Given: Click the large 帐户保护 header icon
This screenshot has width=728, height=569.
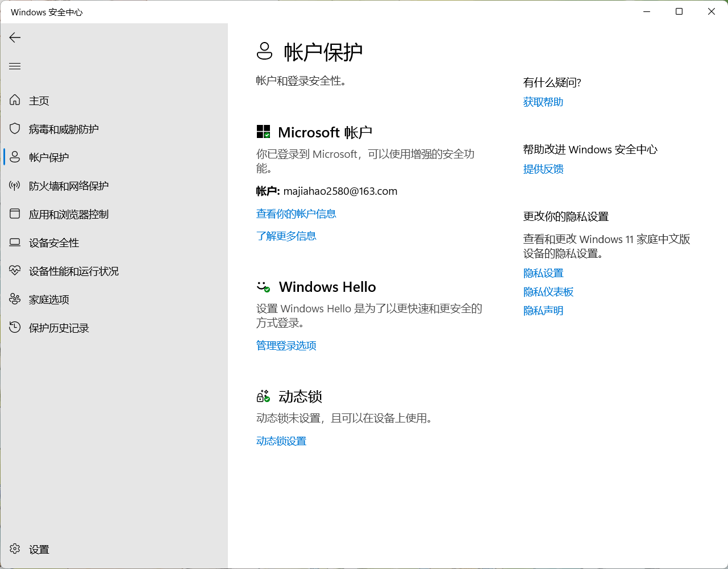Looking at the screenshot, I should 265,51.
